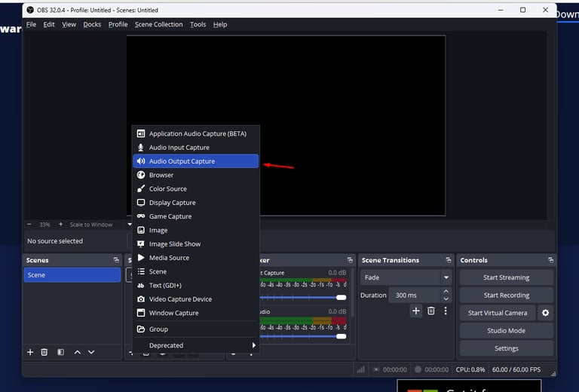Image resolution: width=579 pixels, height=392 pixels.
Task: Open Settings from Controls dock
Action: (507, 348)
